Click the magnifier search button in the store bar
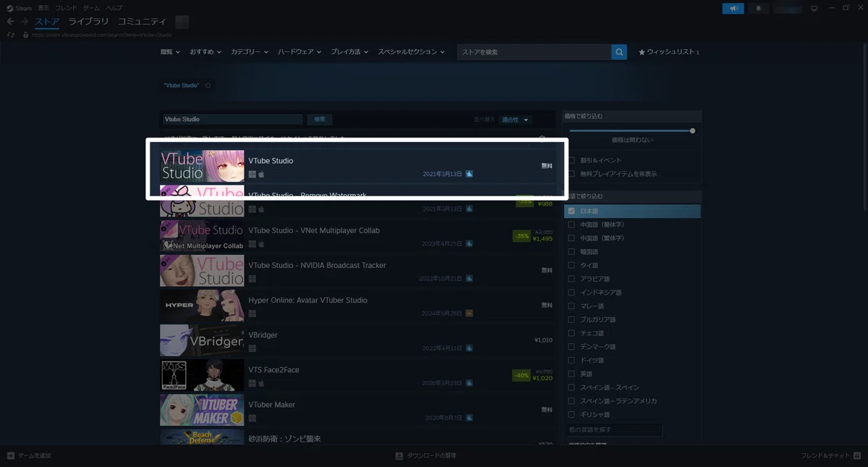 click(x=618, y=52)
